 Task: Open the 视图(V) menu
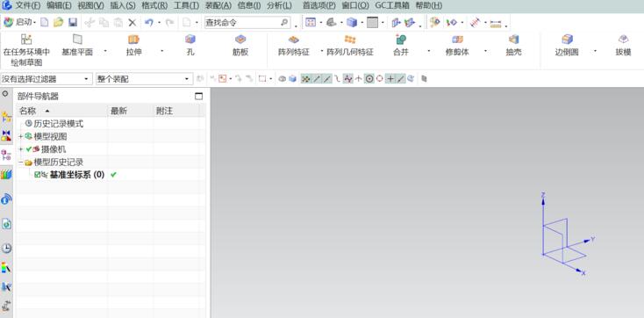click(x=90, y=6)
